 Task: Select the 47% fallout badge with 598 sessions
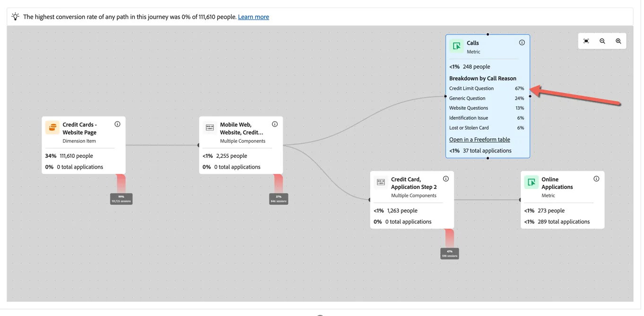pos(450,254)
